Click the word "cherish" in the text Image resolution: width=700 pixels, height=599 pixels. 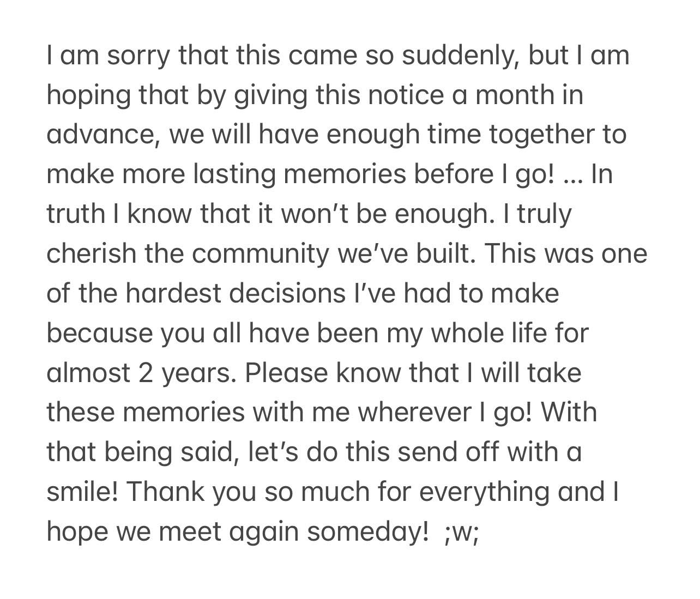(x=91, y=255)
